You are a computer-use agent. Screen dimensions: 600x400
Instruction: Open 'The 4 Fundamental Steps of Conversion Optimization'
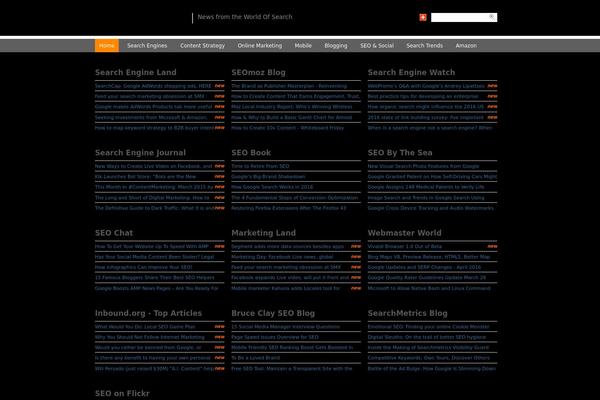coord(295,198)
